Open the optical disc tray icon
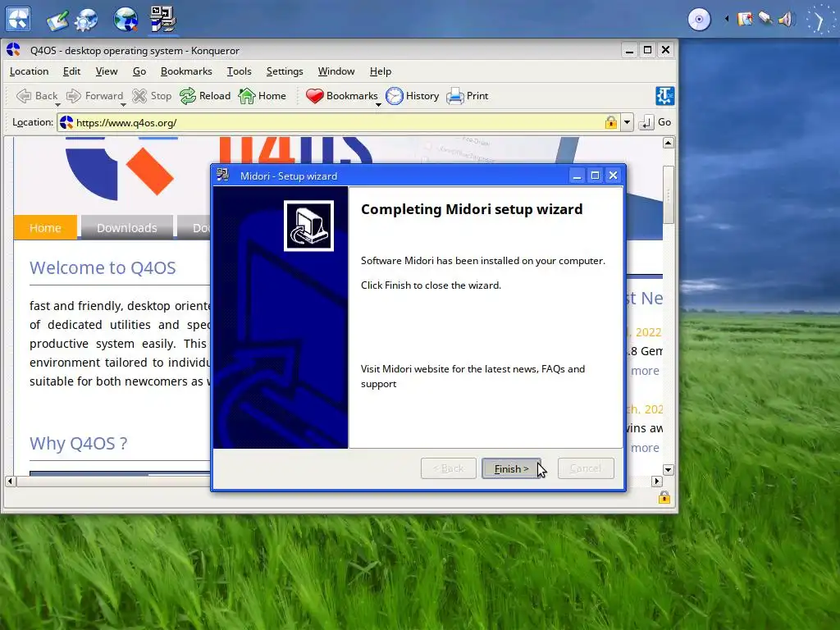 coord(699,20)
